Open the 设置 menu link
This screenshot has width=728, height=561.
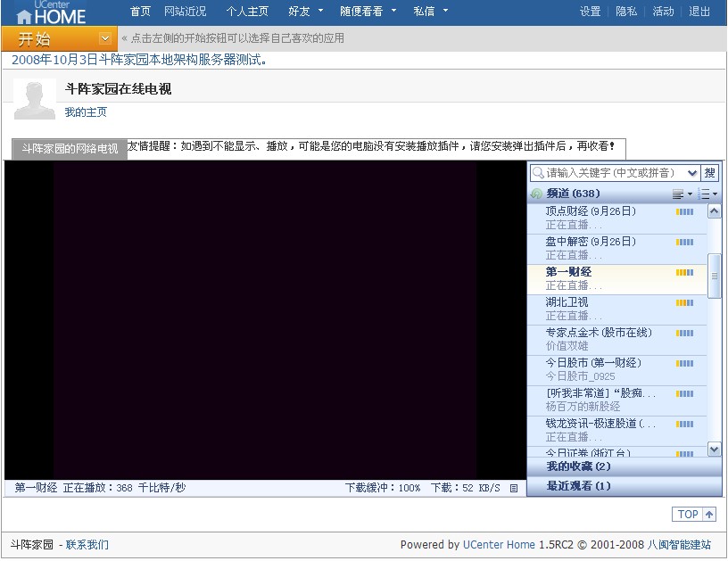click(590, 11)
